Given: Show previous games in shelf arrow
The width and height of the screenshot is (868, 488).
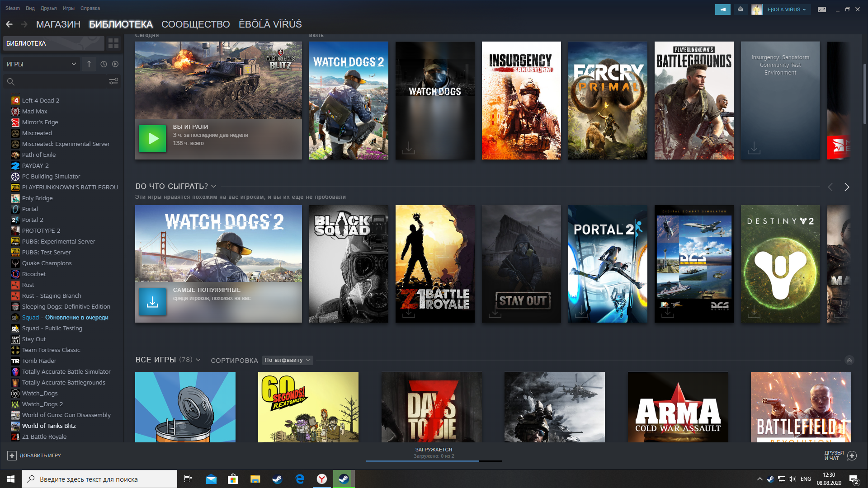Looking at the screenshot, I should (830, 187).
